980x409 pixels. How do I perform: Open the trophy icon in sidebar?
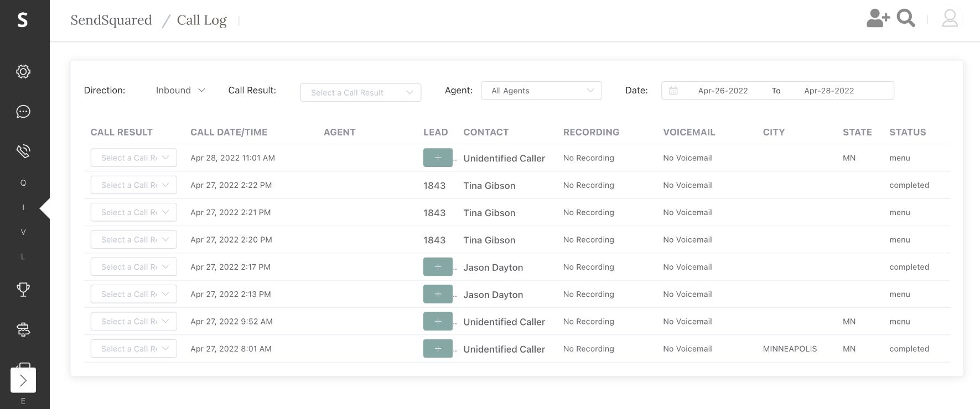(23, 289)
